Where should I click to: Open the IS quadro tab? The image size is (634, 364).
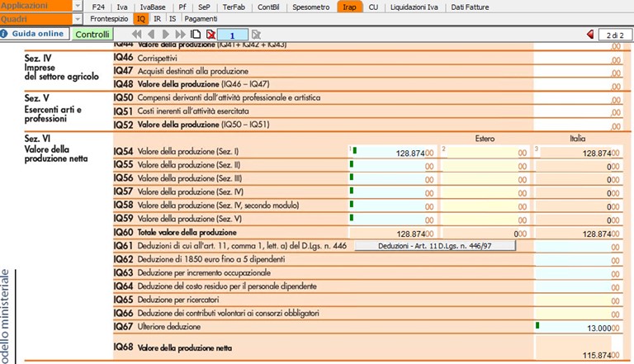pyautogui.click(x=173, y=19)
